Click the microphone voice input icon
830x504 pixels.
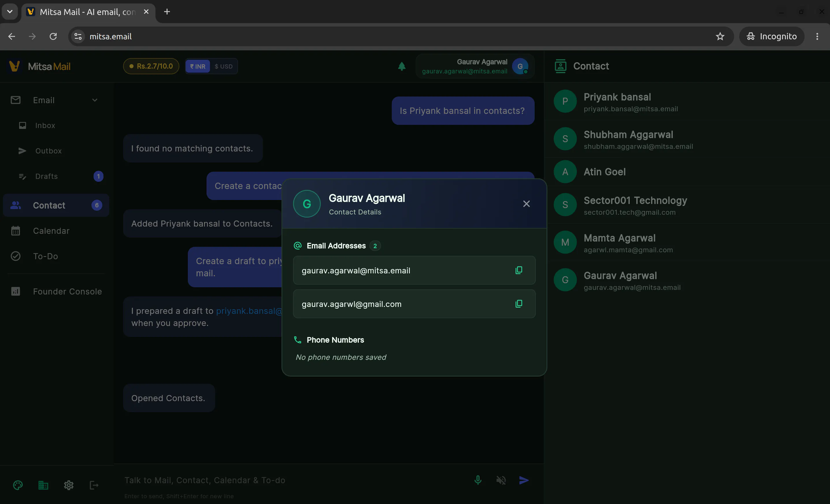tap(478, 480)
